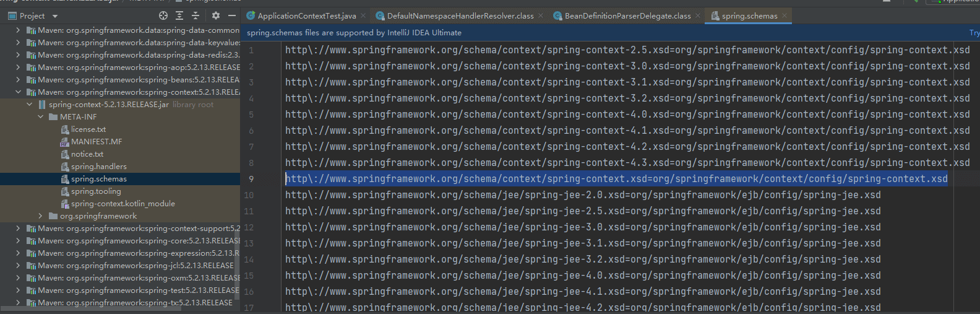980x314 pixels.
Task: Click the Try link in the banner
Action: [x=974, y=33]
